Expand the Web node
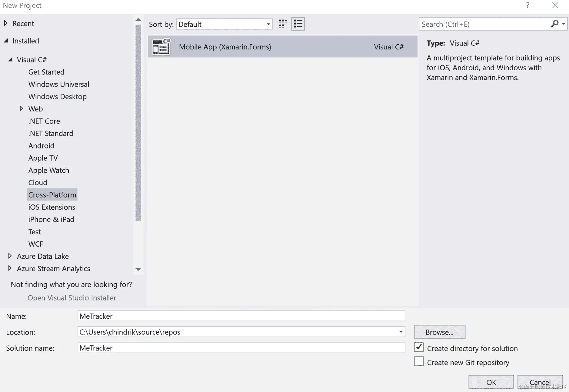This screenshot has height=392, width=569. pos(21,108)
